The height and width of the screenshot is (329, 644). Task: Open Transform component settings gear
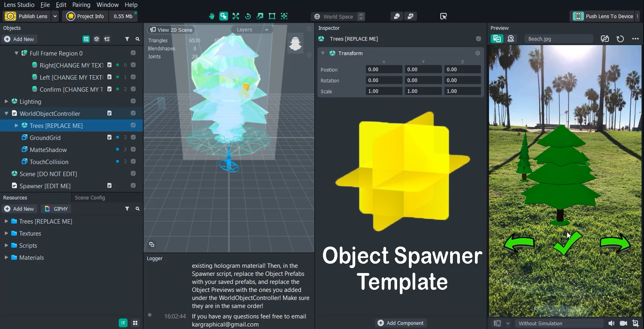tap(478, 53)
